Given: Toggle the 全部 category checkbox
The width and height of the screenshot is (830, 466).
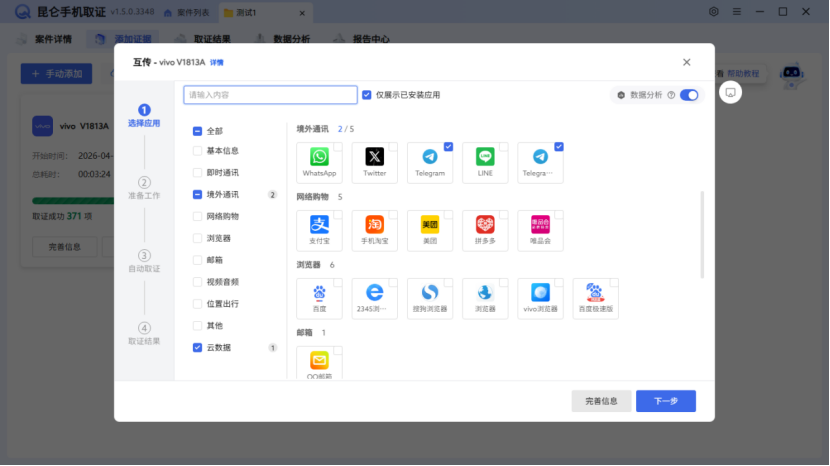Looking at the screenshot, I should [197, 131].
